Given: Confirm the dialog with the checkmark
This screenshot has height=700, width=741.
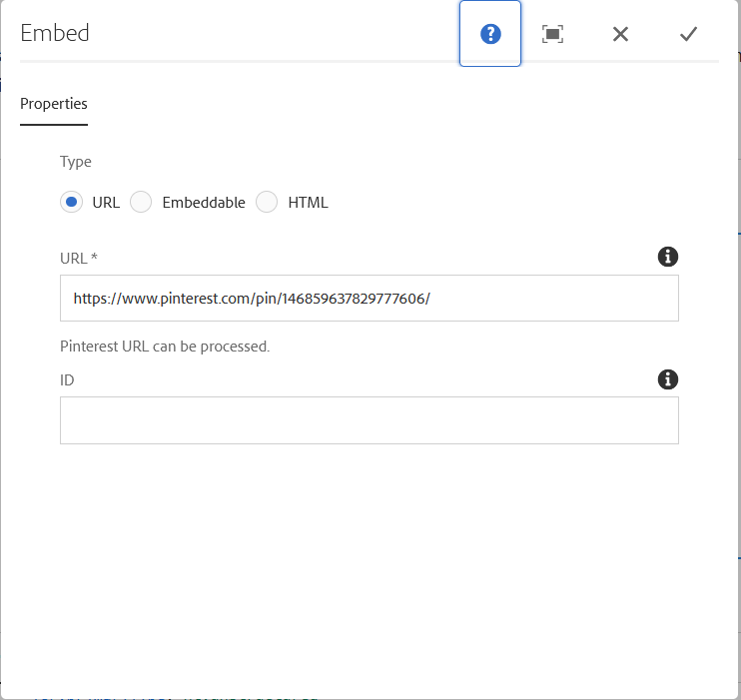Looking at the screenshot, I should coord(688,34).
